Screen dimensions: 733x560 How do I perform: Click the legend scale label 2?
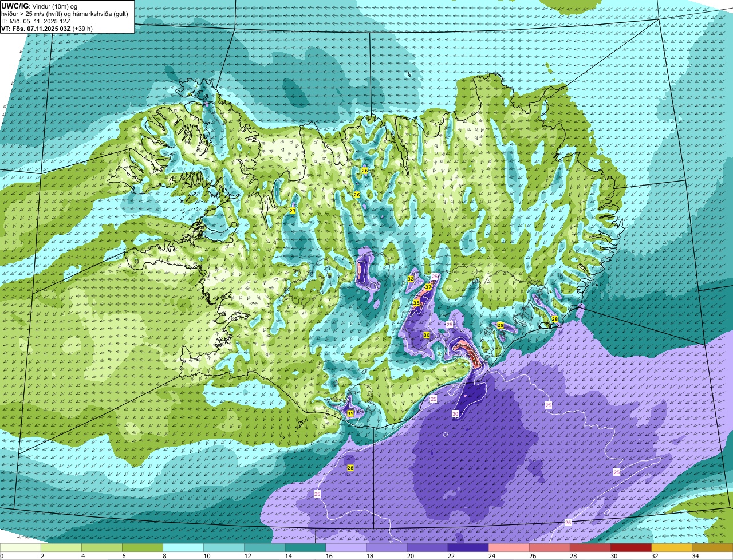click(x=42, y=556)
